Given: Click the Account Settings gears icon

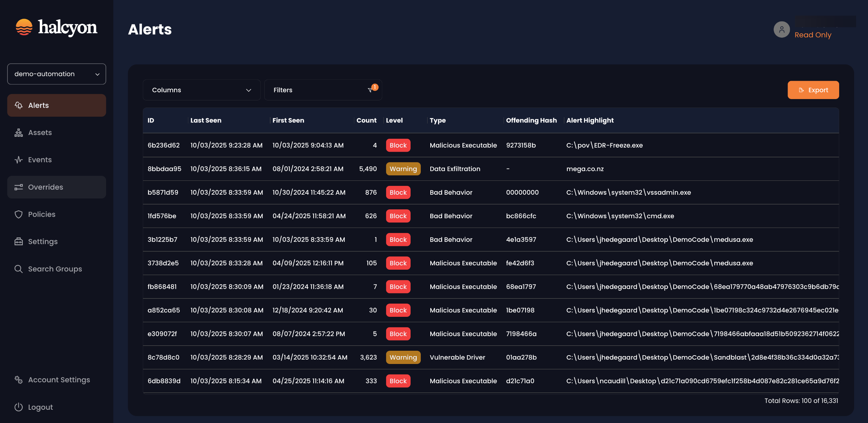Looking at the screenshot, I should tap(19, 380).
